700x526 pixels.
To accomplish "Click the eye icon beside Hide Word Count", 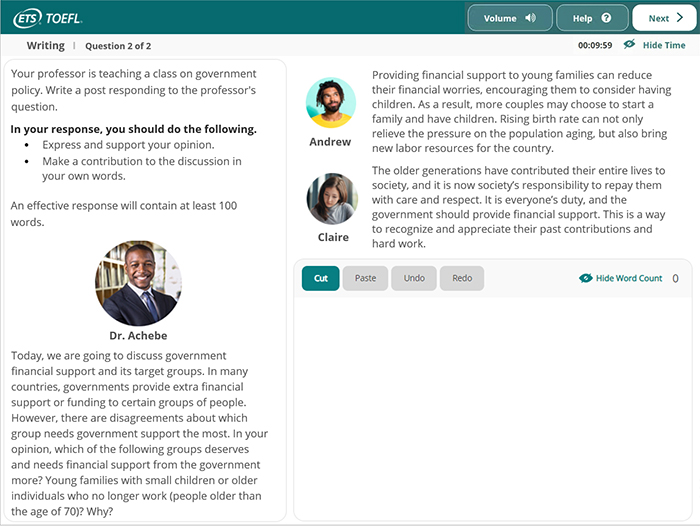I will pos(586,278).
